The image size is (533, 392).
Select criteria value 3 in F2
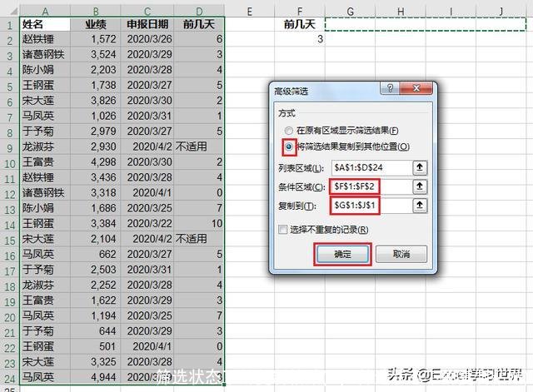tap(300, 39)
